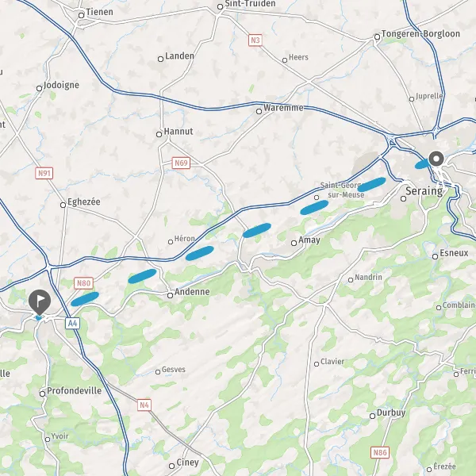Viewport: 476px width, 476px height.
Task: Click the Ciney town label
Action: coord(187,463)
